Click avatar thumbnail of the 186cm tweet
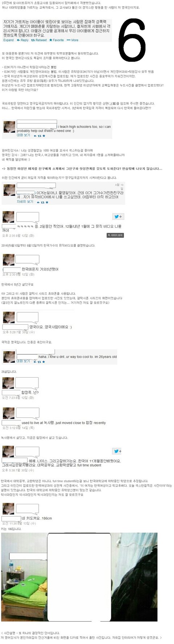The height and width of the screenshot is (644, 174). [9, 508]
